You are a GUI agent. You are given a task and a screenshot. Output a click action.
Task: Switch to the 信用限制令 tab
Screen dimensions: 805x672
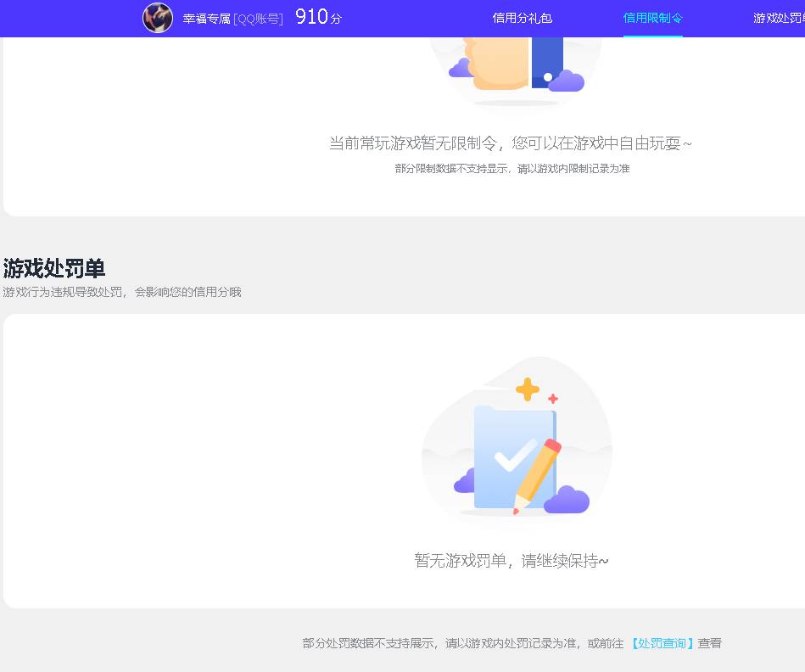pyautogui.click(x=652, y=17)
